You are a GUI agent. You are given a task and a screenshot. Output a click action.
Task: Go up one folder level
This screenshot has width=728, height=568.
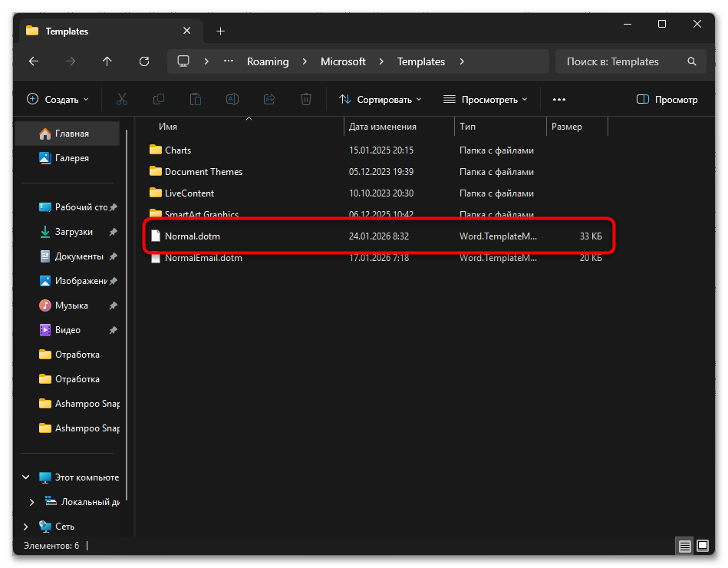coord(107,61)
